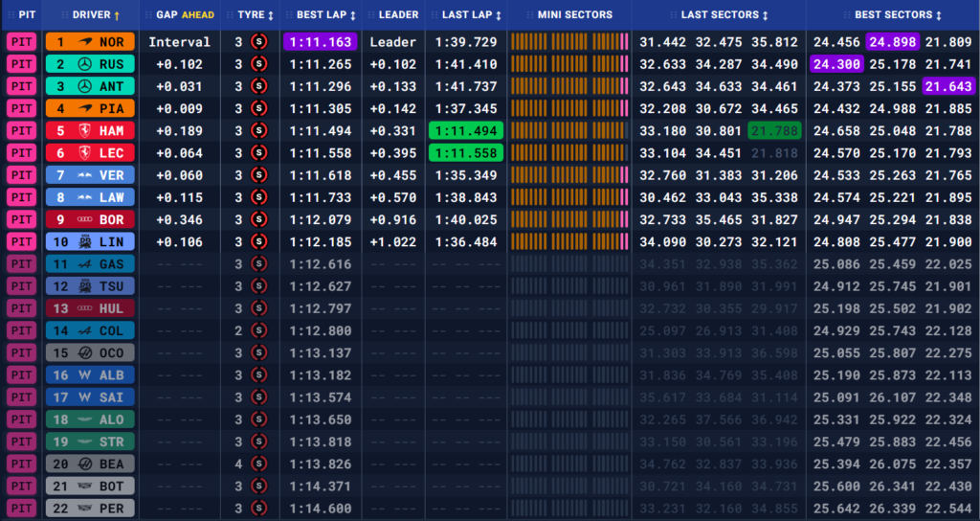Click gap ahead +0.346 for BOR

179,219
